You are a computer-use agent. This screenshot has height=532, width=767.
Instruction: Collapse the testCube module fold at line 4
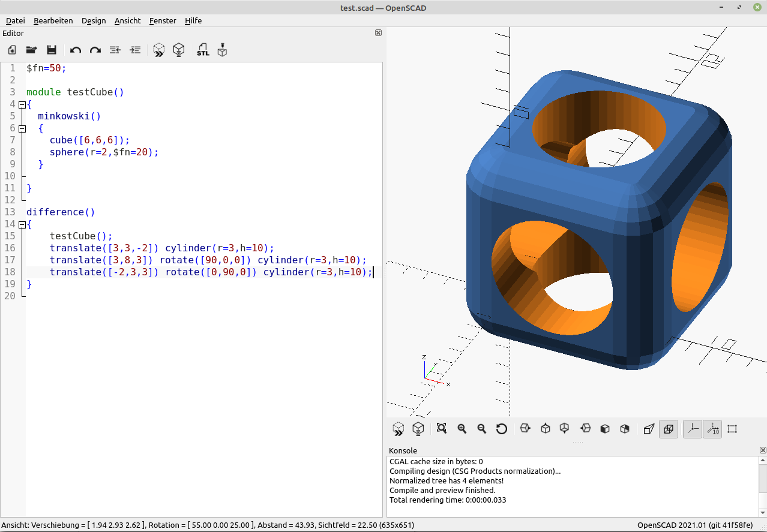click(x=22, y=104)
